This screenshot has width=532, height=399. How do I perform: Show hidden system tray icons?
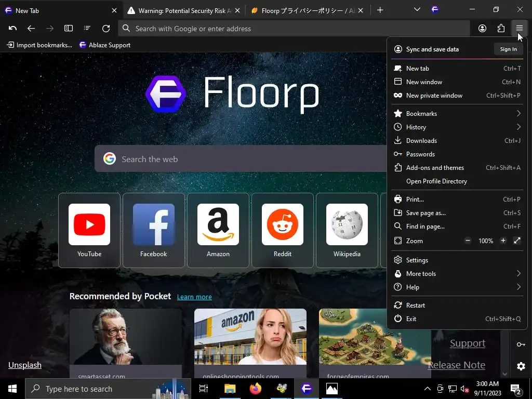[428, 389]
